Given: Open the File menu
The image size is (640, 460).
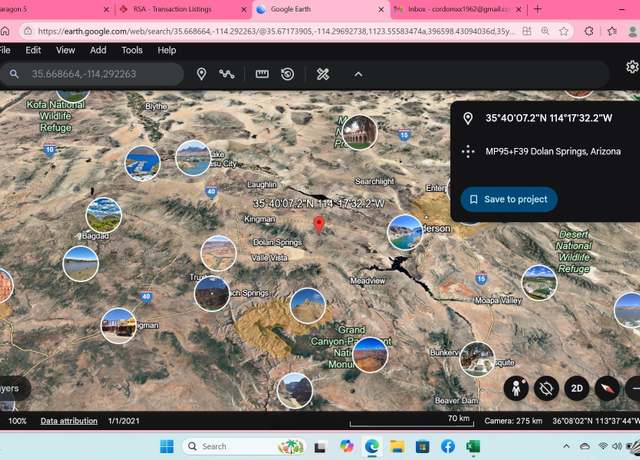Looking at the screenshot, I should coord(5,50).
